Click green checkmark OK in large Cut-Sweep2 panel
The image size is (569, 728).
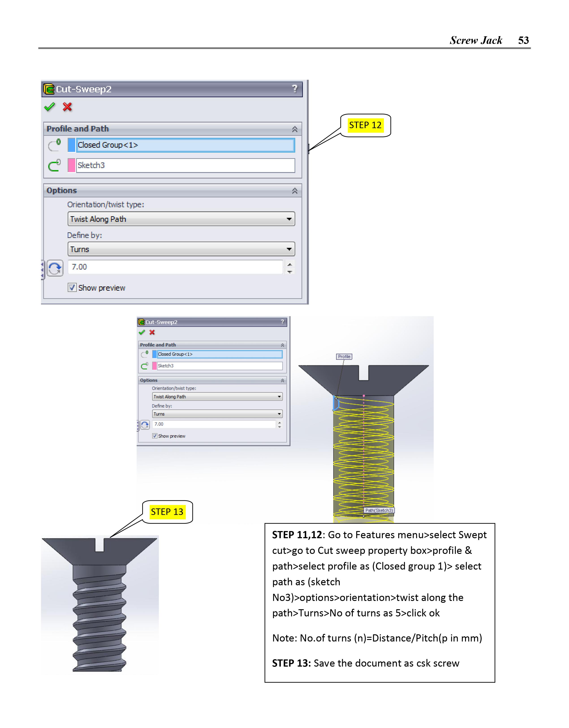[x=50, y=107]
